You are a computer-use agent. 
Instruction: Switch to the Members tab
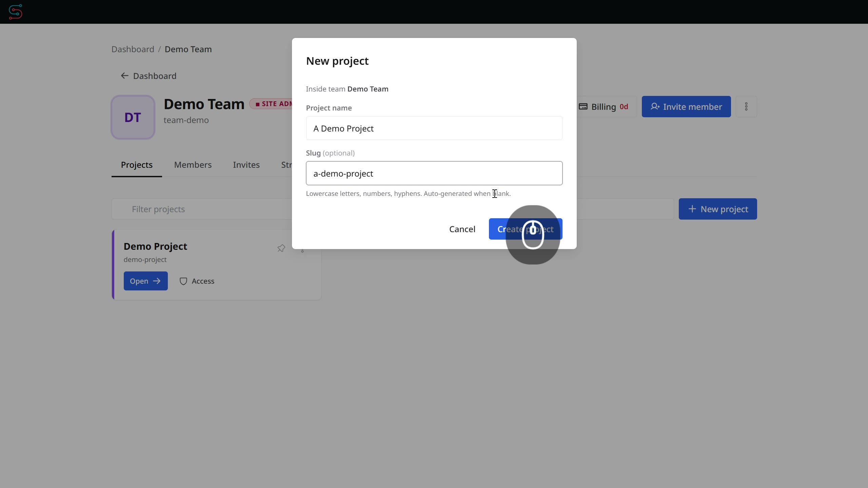[193, 165]
